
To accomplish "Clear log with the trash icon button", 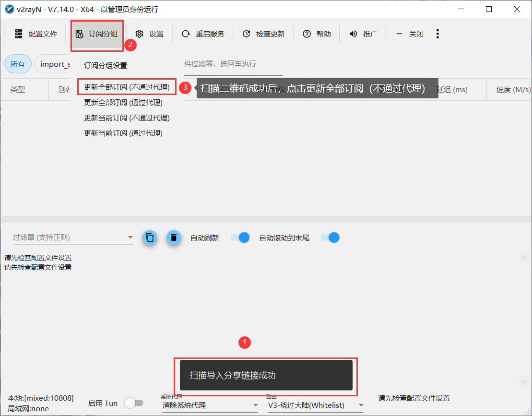I will pos(174,238).
